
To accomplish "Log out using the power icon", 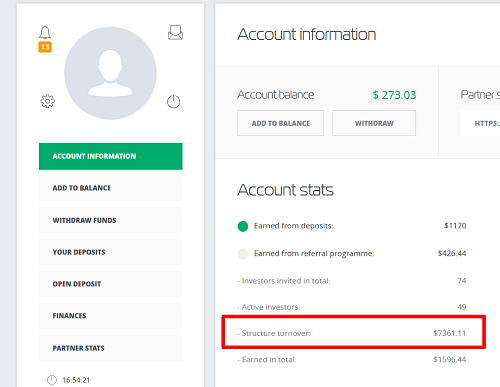I will pos(173,101).
